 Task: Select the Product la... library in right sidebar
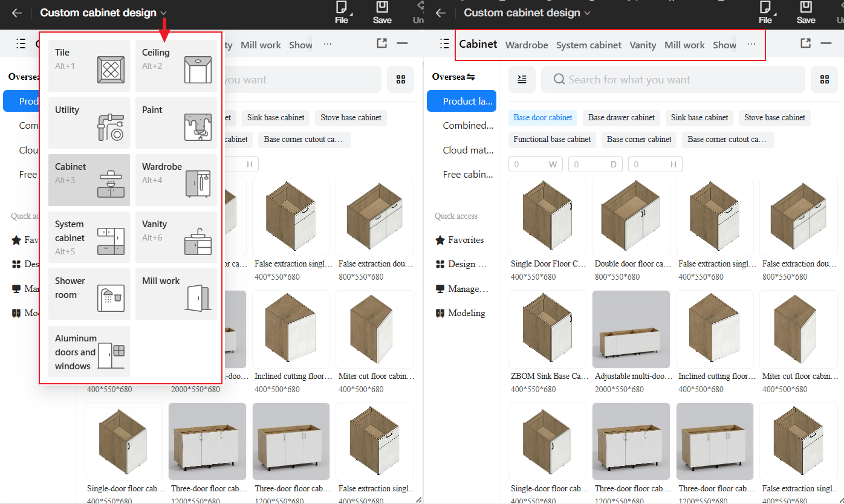tap(461, 101)
